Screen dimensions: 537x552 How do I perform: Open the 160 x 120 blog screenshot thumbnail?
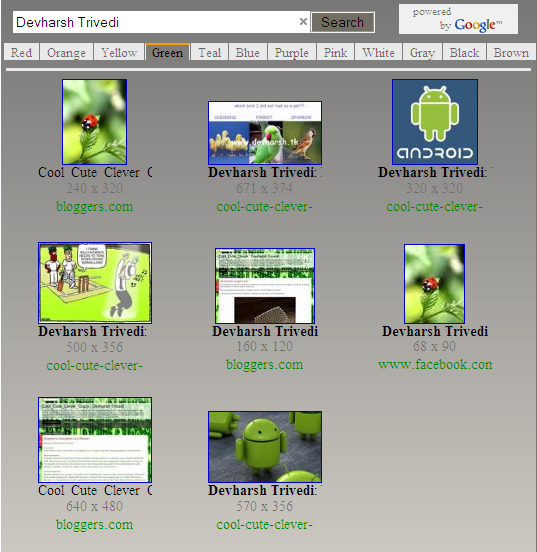coord(265,286)
